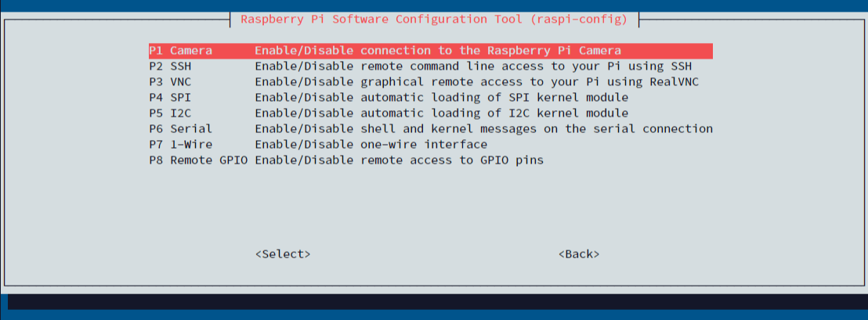Choose the P2 SSH option
Screen dimensions: 868x320
(x=431, y=67)
